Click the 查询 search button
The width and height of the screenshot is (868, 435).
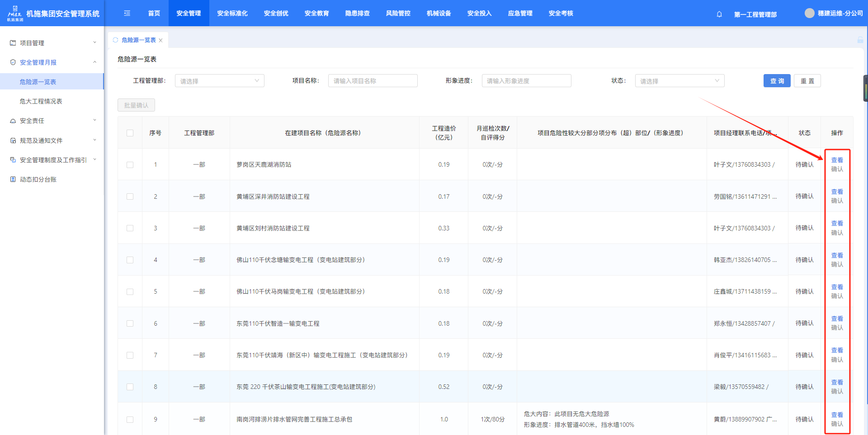777,81
